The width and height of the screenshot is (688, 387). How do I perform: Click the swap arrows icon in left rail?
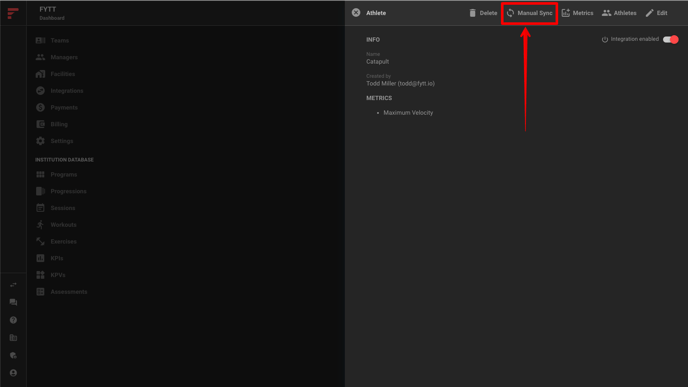point(13,285)
